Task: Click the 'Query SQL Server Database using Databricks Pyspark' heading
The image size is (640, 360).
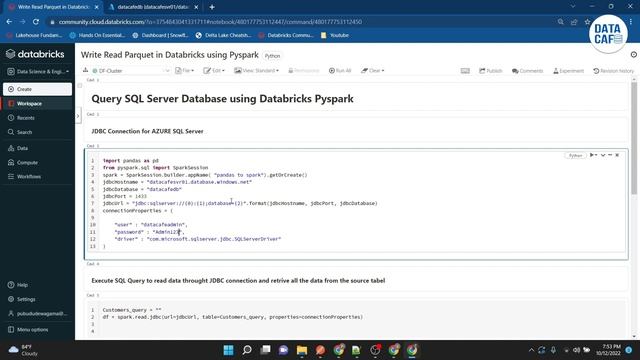Action: [222, 99]
